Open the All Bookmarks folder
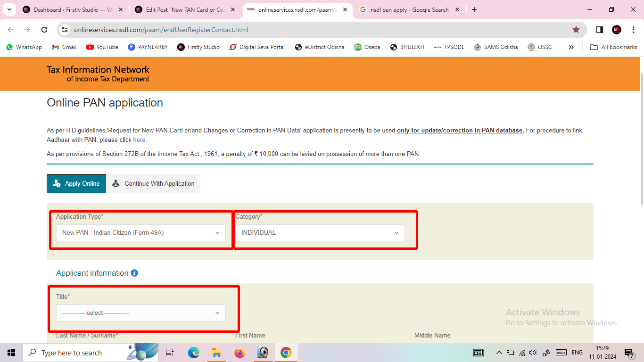The image size is (644, 362). tap(613, 47)
